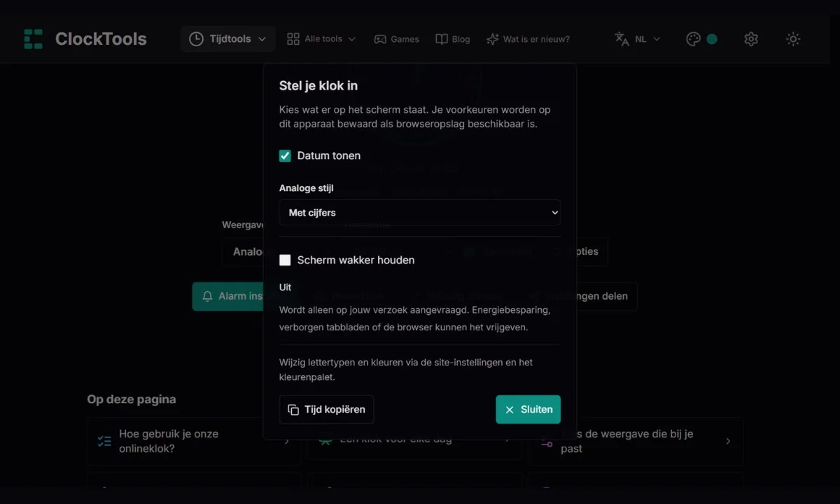Image resolution: width=840 pixels, height=504 pixels.
Task: Open the Blog link
Action: [x=453, y=39]
